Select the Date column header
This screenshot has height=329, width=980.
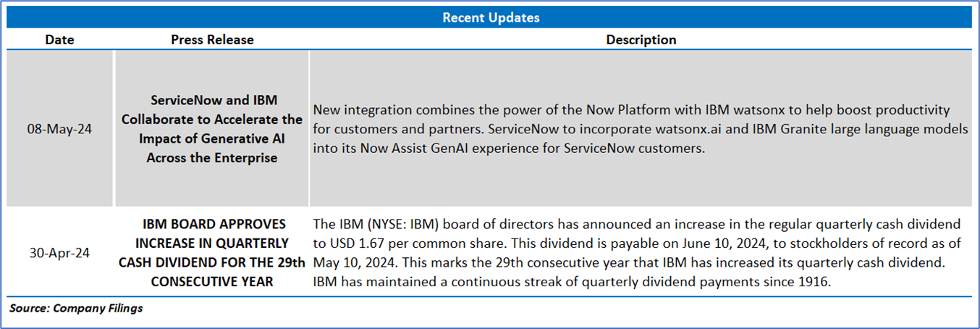pos(59,40)
